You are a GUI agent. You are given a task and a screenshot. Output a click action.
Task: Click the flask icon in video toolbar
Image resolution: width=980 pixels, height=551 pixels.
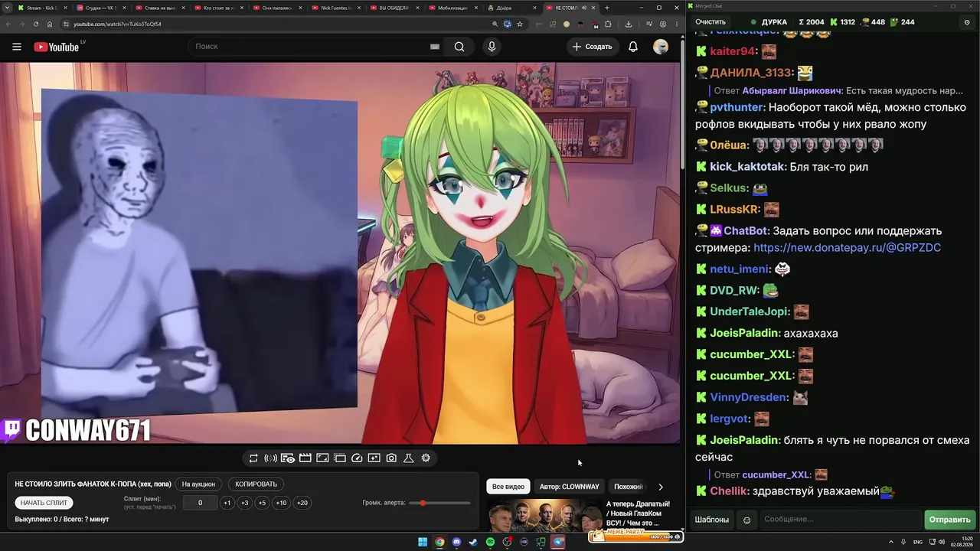(409, 458)
